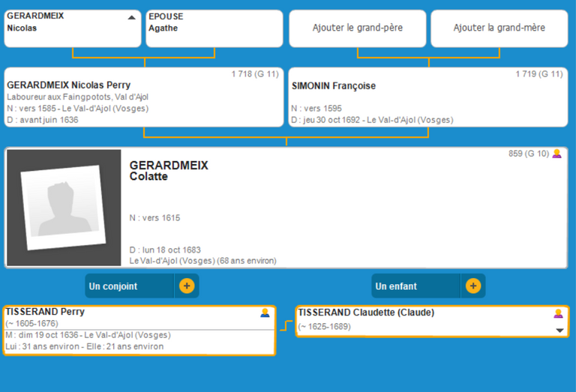Click the purple person icon on Claudette's card
Image resolution: width=576 pixels, height=392 pixels.
click(558, 313)
